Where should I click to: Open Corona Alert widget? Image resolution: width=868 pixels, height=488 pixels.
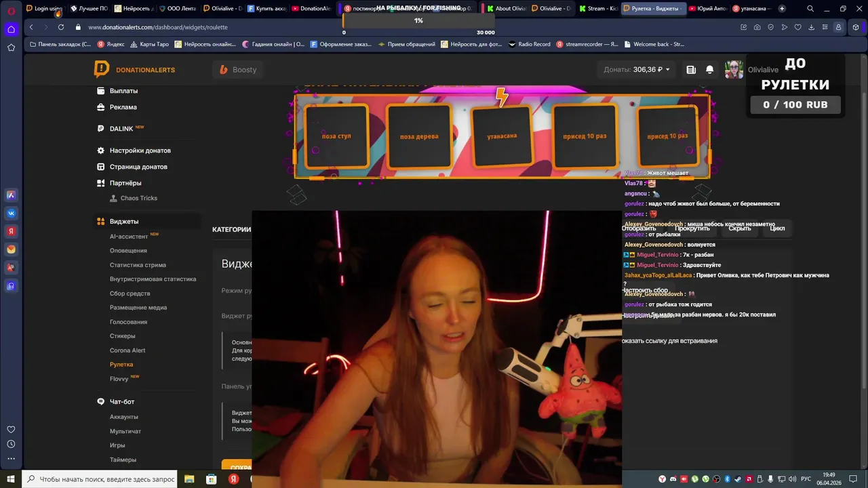tap(127, 350)
